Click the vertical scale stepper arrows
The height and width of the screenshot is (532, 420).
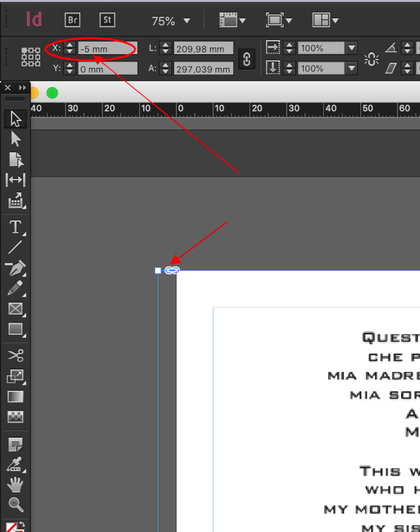pyautogui.click(x=289, y=68)
